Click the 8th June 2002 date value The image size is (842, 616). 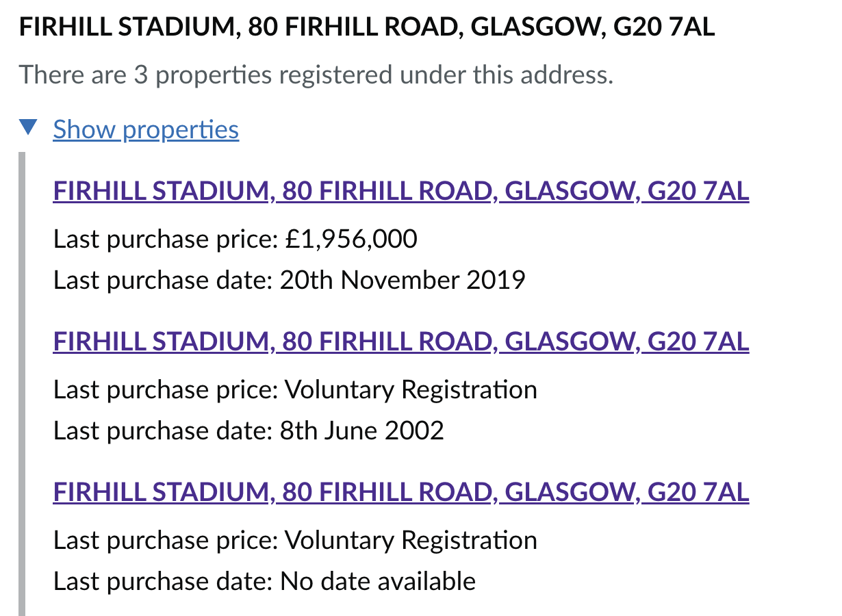click(362, 431)
